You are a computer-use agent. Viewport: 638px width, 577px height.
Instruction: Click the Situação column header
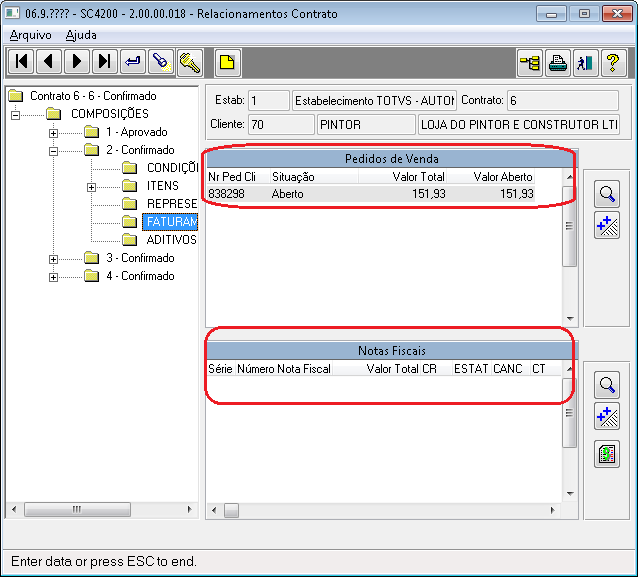[x=314, y=177]
